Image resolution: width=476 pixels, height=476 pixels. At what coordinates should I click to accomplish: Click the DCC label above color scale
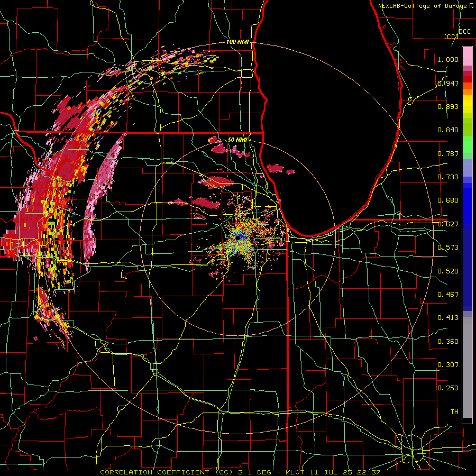pos(464,32)
